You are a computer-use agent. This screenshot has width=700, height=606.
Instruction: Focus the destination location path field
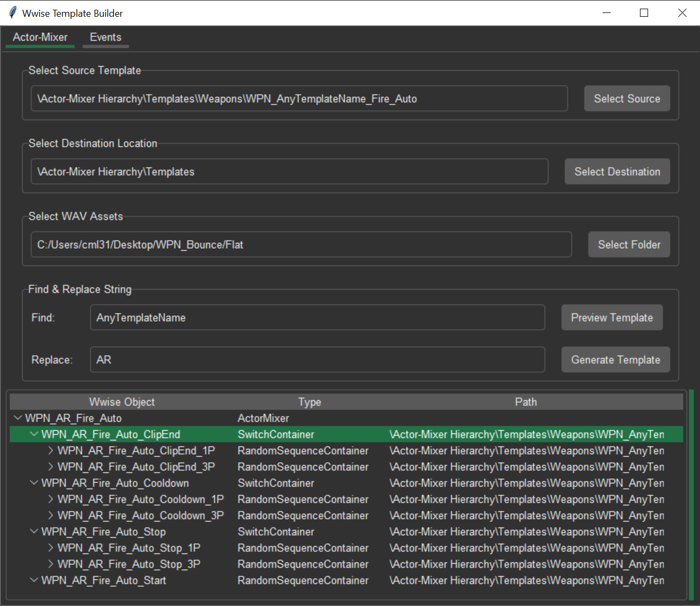289,171
